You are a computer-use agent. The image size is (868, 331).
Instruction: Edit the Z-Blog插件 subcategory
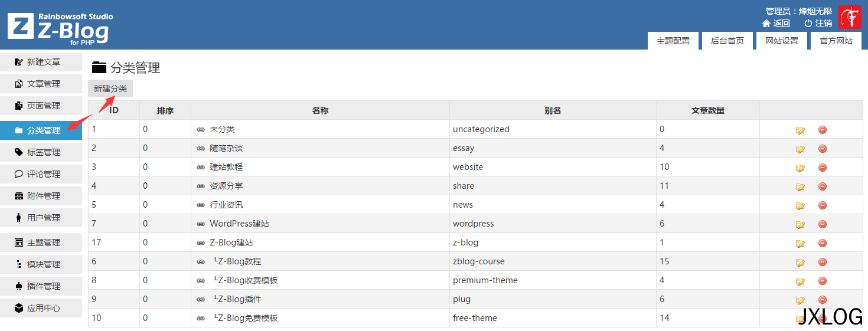(x=800, y=300)
